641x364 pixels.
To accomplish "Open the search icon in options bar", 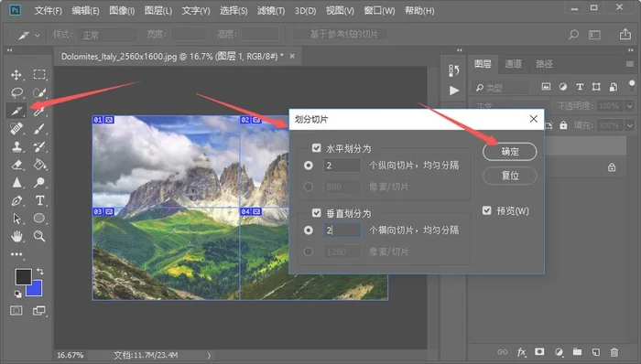I will coord(574,34).
